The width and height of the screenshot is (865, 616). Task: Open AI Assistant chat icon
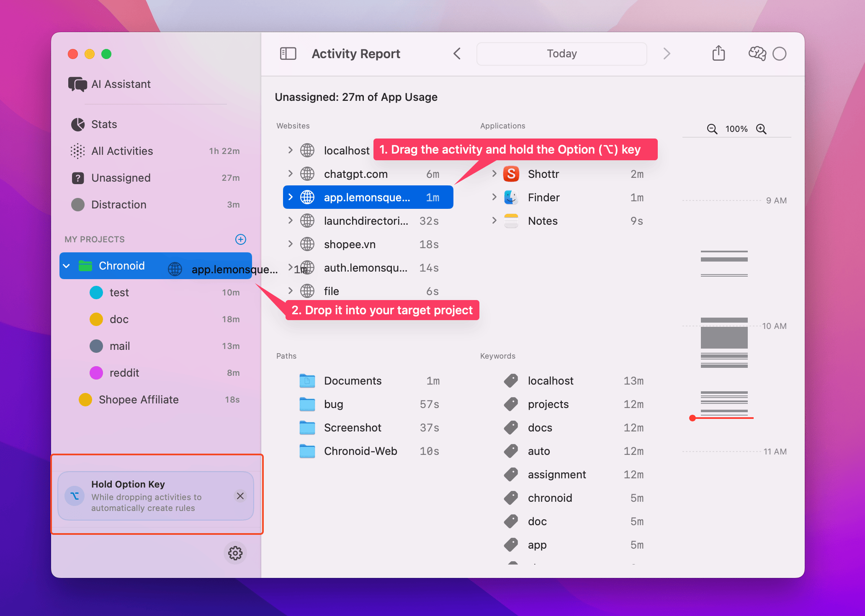tap(77, 84)
